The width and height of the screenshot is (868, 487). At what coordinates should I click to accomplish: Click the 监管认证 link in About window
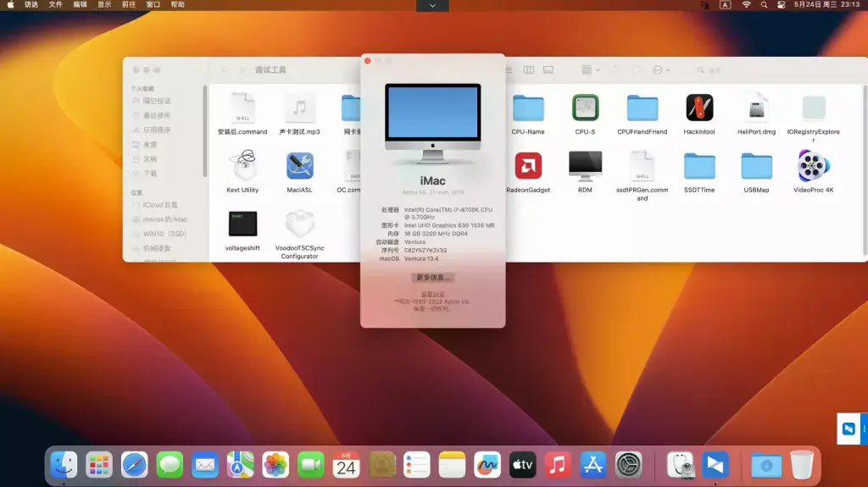(432, 294)
